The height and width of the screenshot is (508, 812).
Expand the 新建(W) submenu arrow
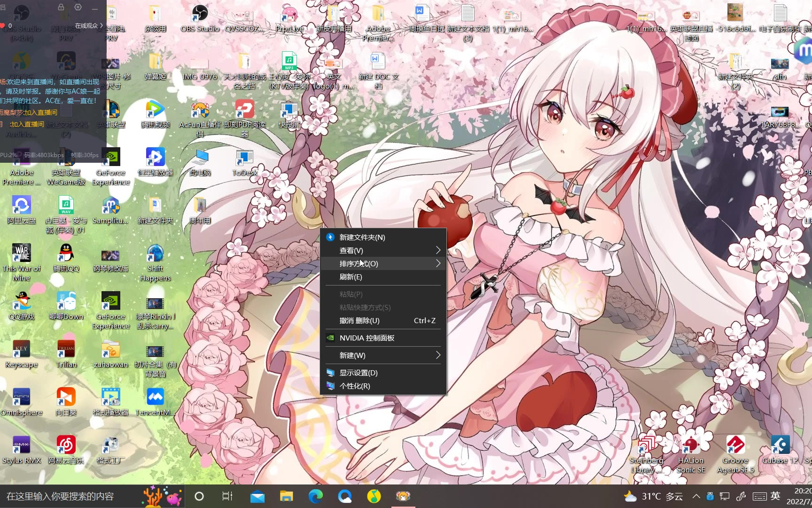[438, 355]
